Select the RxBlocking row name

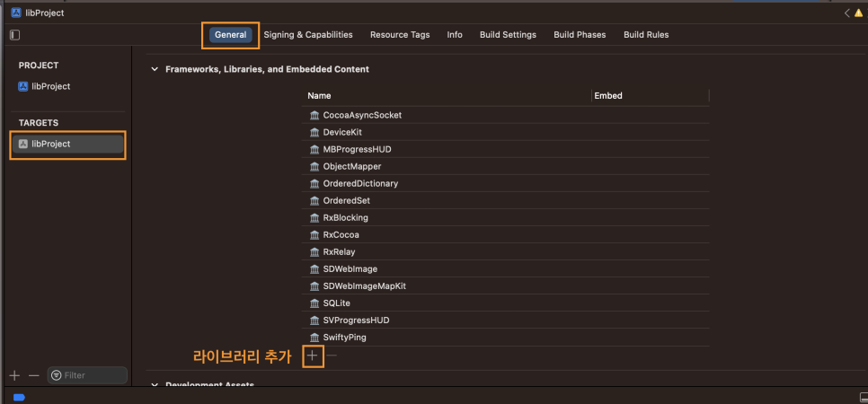(345, 217)
